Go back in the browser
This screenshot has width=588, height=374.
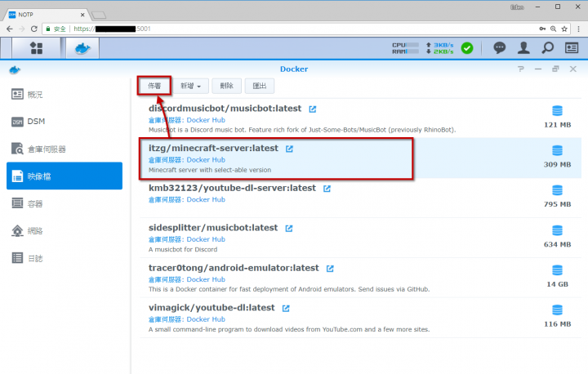point(10,29)
